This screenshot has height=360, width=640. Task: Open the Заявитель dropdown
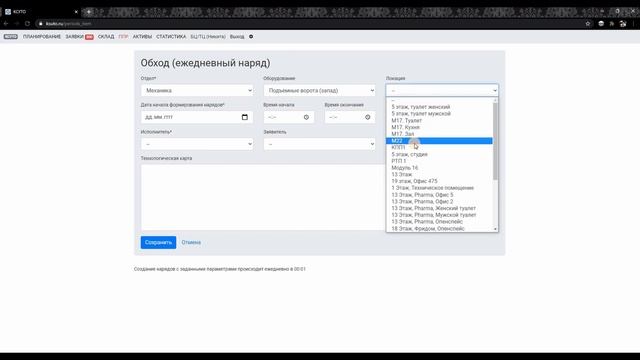(319, 144)
